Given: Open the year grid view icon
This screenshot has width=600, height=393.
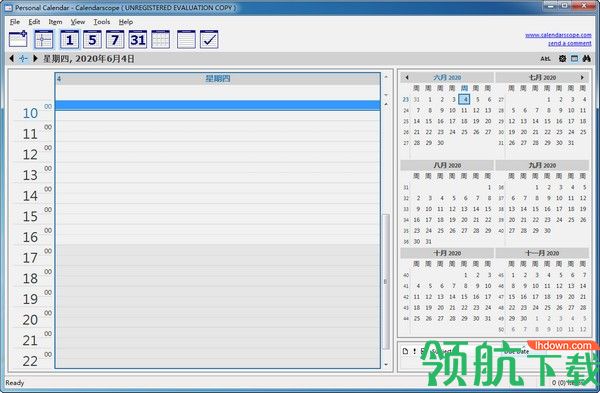Looking at the screenshot, I should click(x=160, y=39).
